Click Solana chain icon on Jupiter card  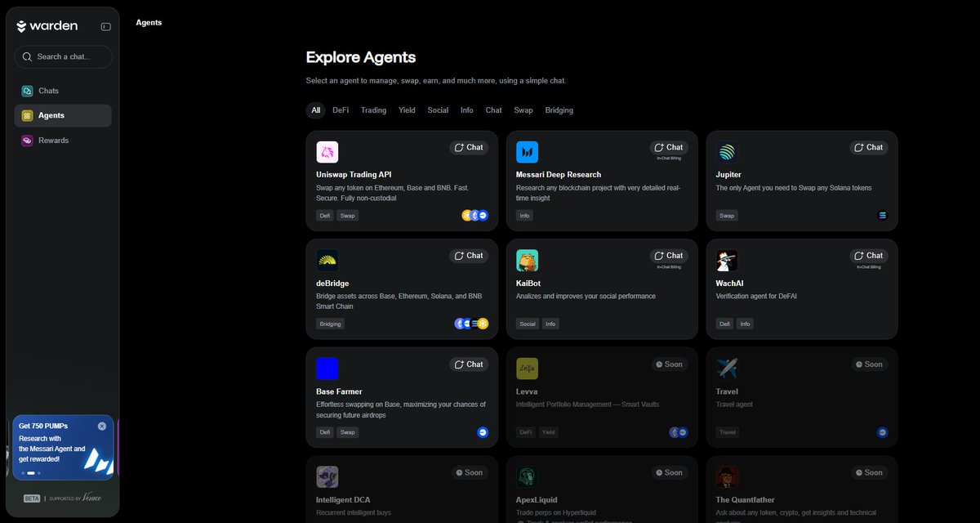click(882, 216)
